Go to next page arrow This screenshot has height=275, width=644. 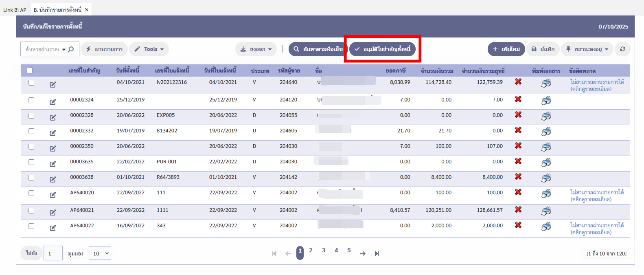pyautogui.click(x=362, y=253)
